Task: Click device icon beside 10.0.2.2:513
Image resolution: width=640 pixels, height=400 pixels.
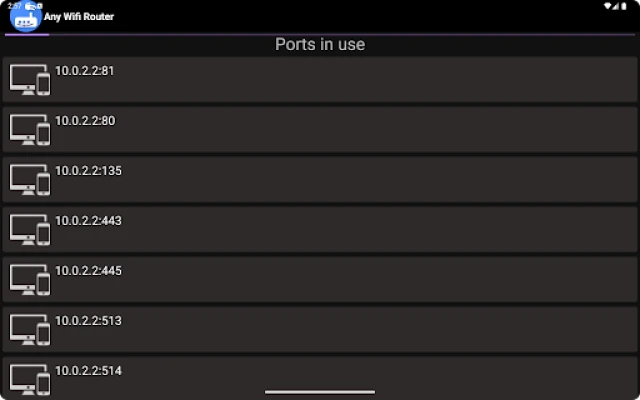Action: coord(30,330)
